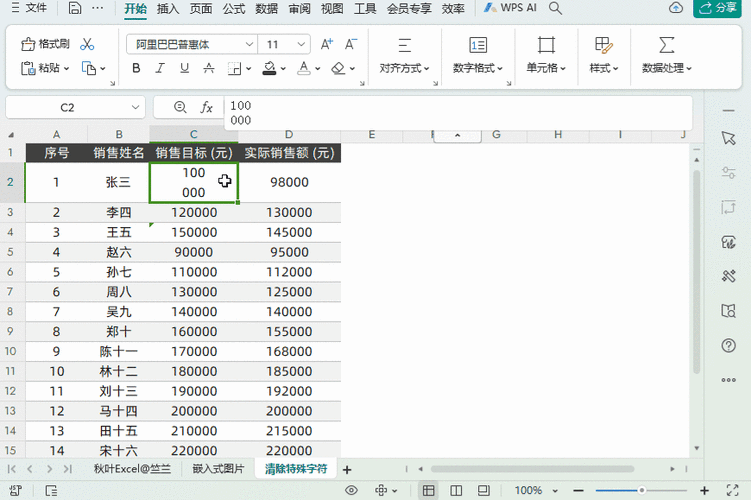Click the zoom slider handle
Viewport: 751px width, 500px height.
(641, 490)
